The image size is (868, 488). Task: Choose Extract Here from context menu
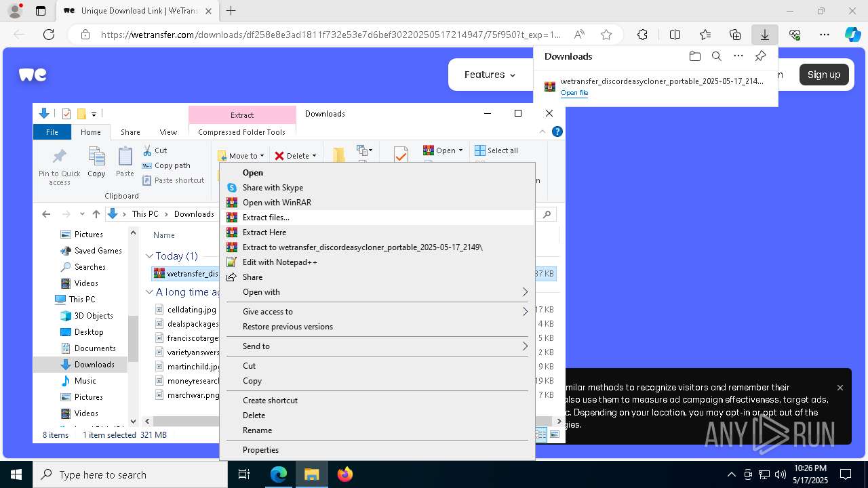pyautogui.click(x=377, y=232)
